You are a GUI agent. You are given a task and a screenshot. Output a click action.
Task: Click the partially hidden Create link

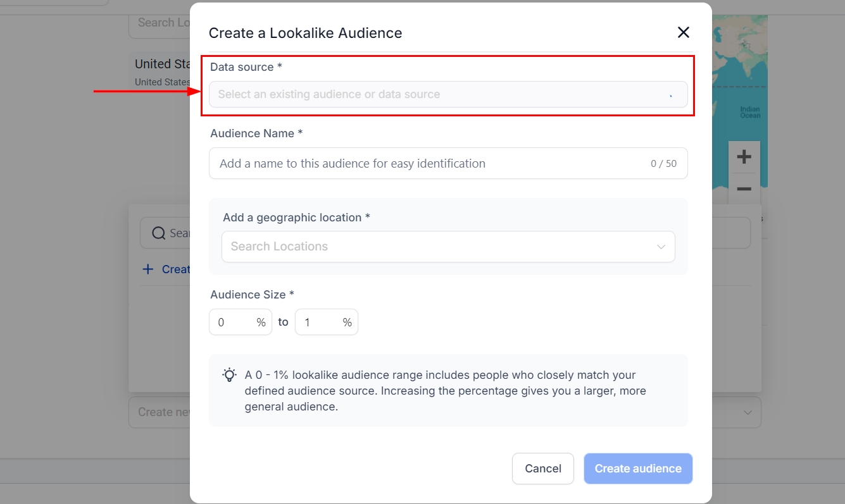[x=175, y=269]
